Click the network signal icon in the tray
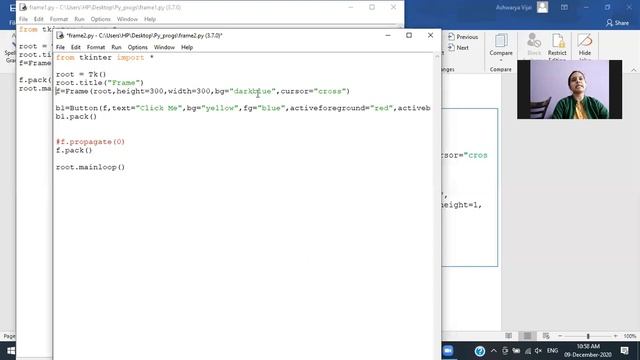The width and height of the screenshot is (640, 360). [528, 351]
